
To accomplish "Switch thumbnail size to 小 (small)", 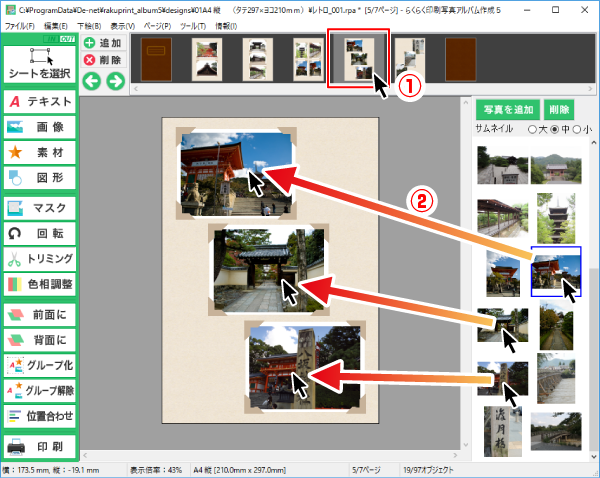I will pyautogui.click(x=576, y=130).
